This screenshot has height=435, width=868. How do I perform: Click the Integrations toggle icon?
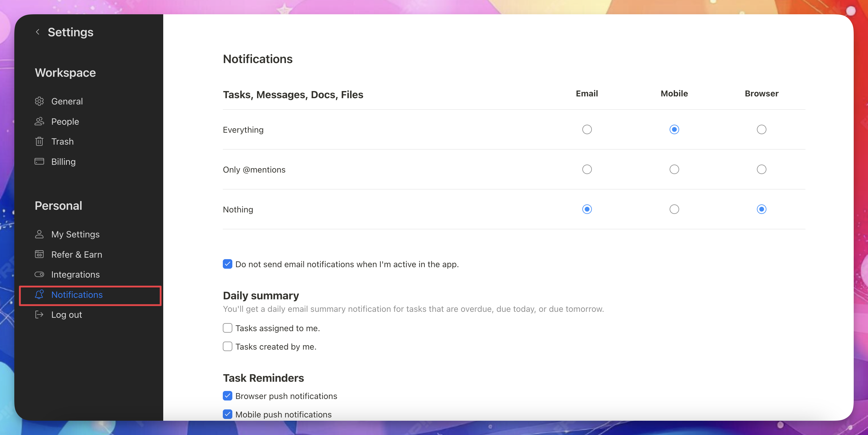coord(39,274)
